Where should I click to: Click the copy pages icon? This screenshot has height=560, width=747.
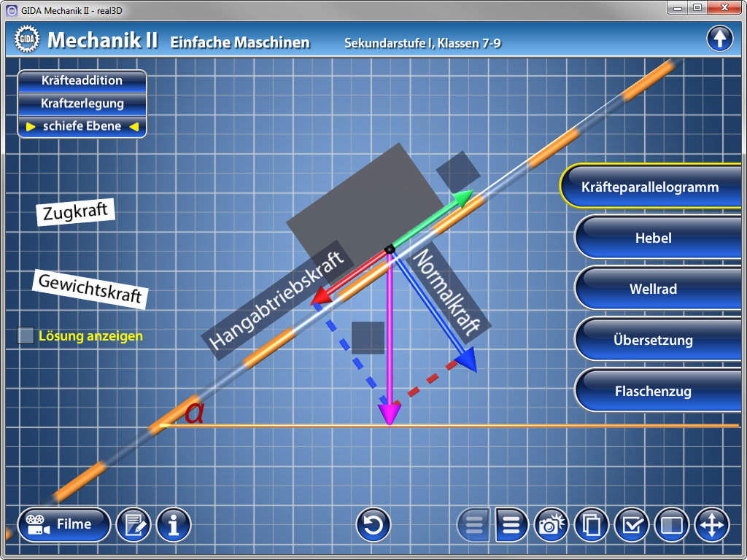pyautogui.click(x=592, y=524)
